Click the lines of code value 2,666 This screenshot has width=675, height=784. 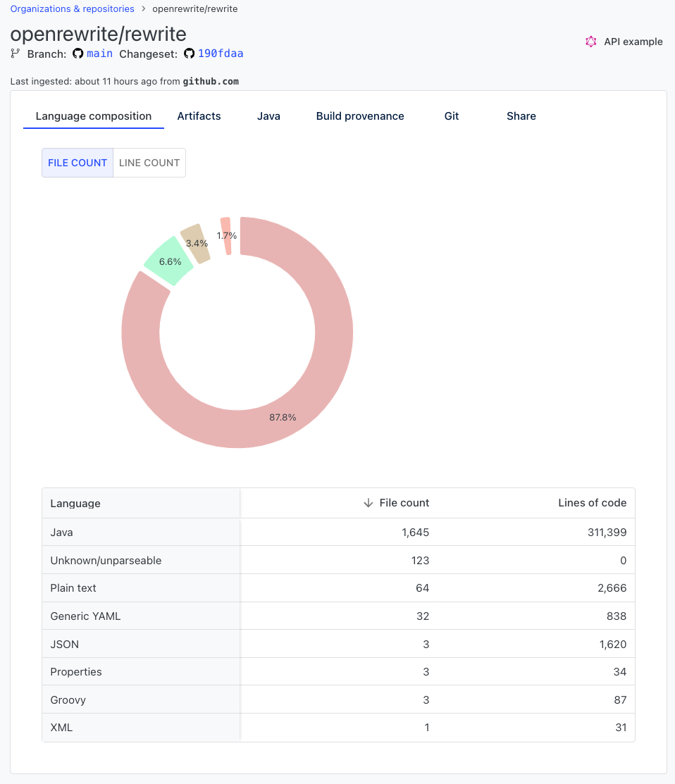612,588
